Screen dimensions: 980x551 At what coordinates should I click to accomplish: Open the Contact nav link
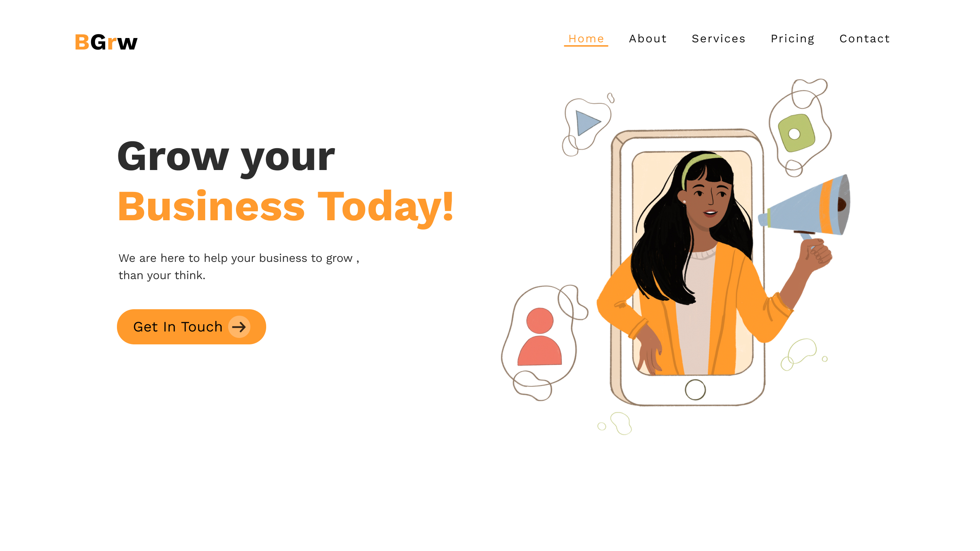[x=864, y=39]
